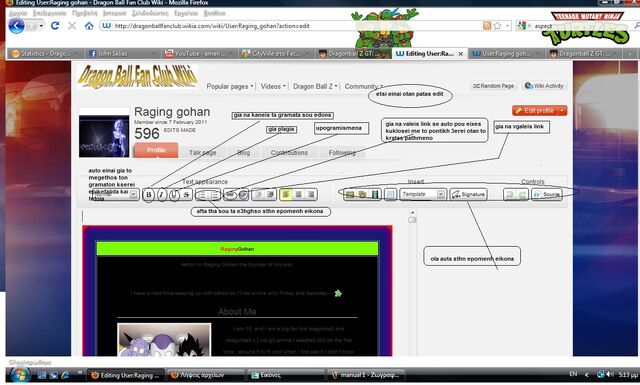This screenshot has width=640, height=385.
Task: Insert Signature button
Action: tap(469, 195)
